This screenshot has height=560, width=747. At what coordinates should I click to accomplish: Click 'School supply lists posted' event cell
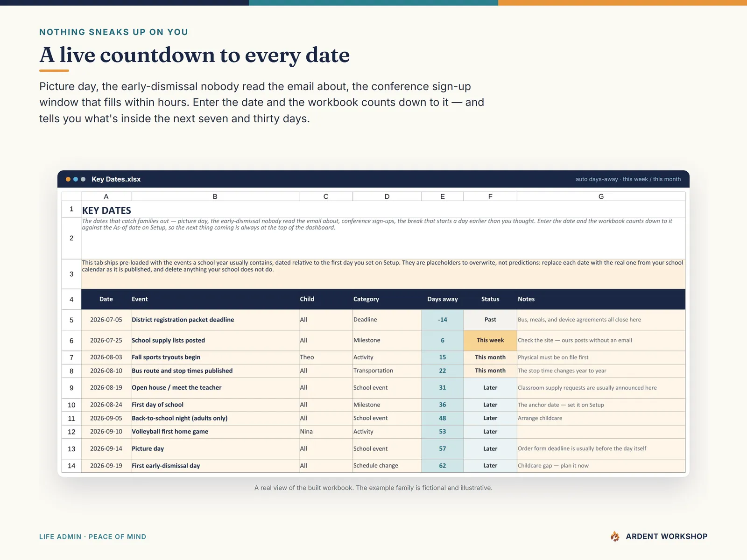coord(215,341)
